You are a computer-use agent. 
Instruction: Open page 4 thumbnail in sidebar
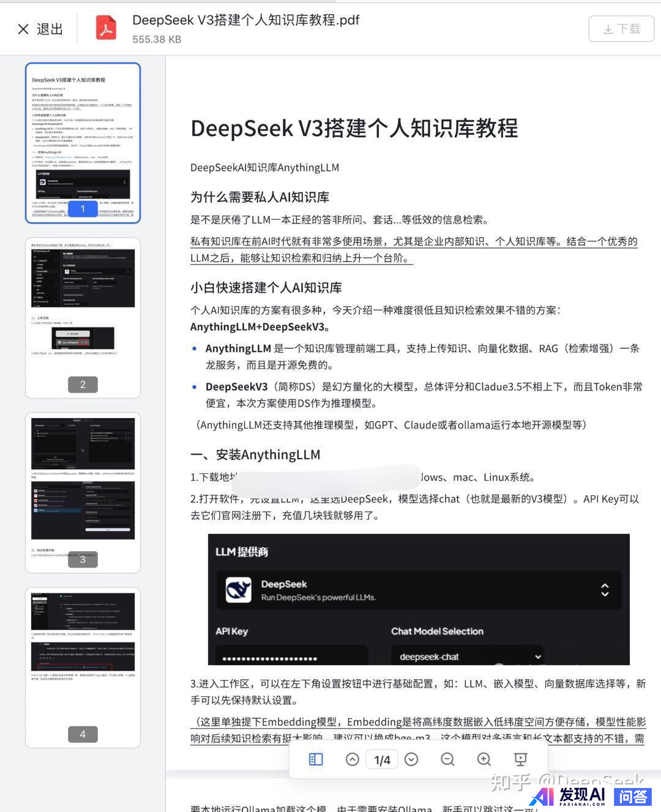point(83,667)
